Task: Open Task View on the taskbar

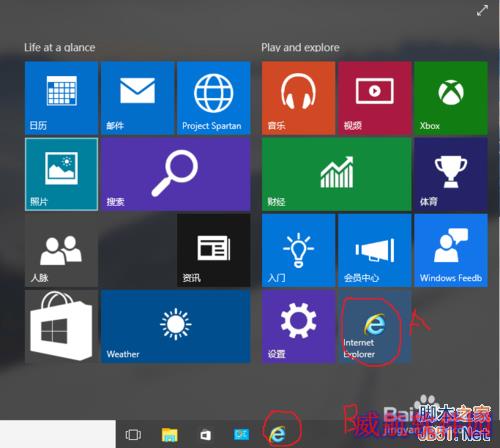Action: point(133,435)
